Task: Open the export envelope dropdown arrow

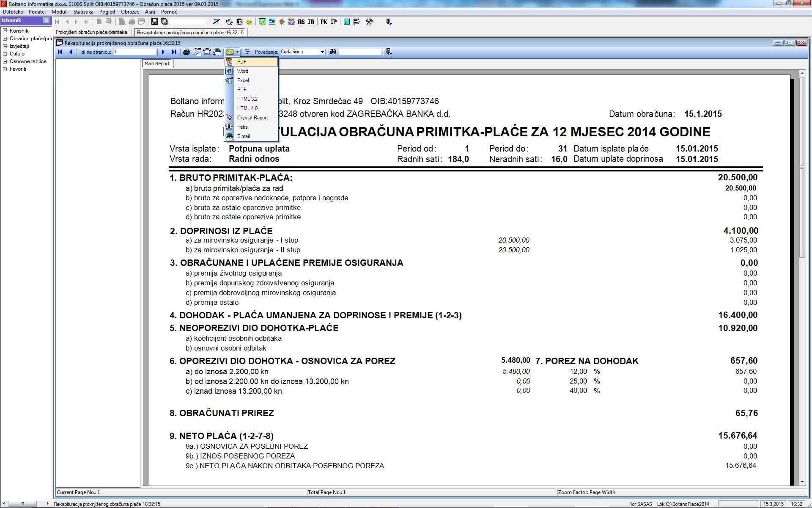Action: tap(238, 52)
